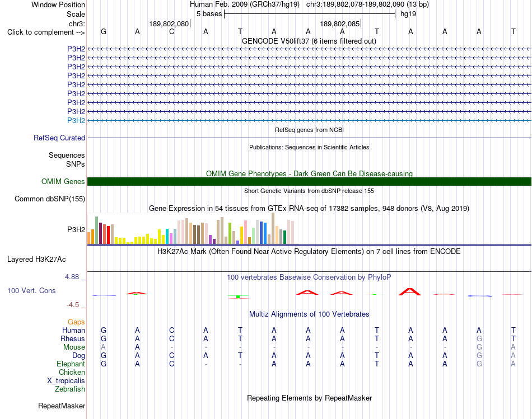Click the '5 bases' scale bar label
Viewport: 532px width, 419px height.
click(x=209, y=14)
